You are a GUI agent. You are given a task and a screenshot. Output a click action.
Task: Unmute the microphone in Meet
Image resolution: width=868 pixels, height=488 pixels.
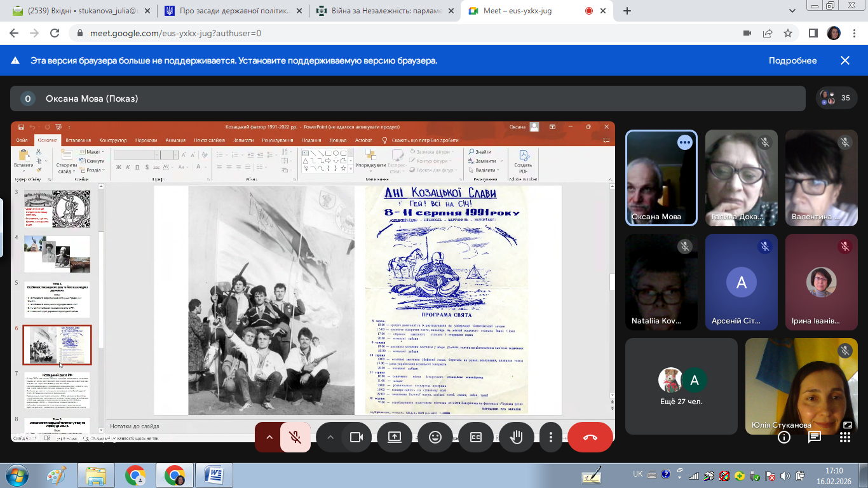pyautogui.click(x=295, y=437)
